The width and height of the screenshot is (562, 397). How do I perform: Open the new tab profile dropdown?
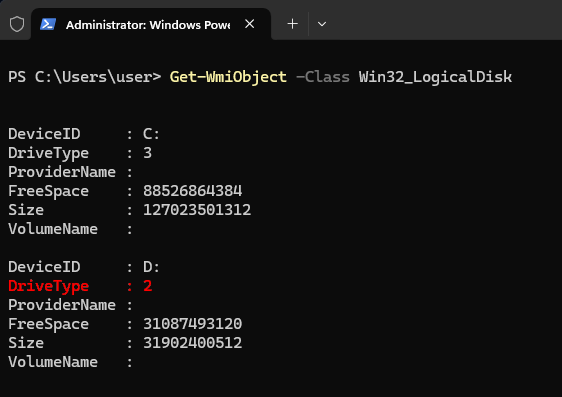pos(322,24)
